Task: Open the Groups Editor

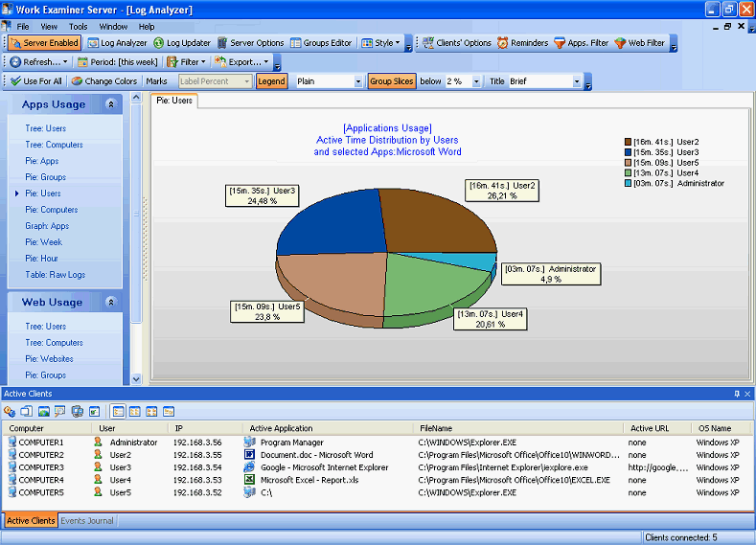Action: click(321, 43)
